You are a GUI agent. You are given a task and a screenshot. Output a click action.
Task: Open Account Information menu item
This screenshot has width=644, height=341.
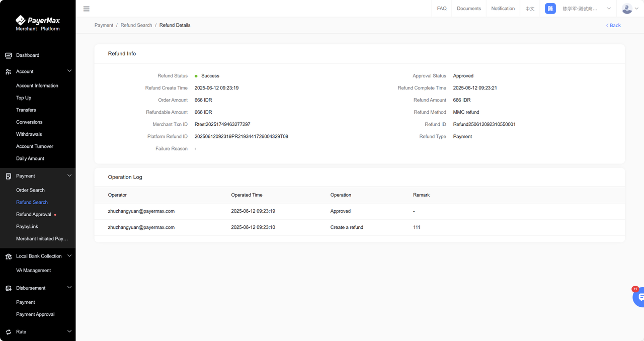37,86
